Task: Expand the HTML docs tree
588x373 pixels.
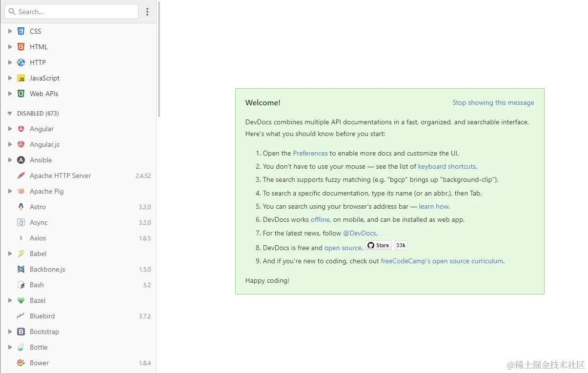Action: pos(10,47)
